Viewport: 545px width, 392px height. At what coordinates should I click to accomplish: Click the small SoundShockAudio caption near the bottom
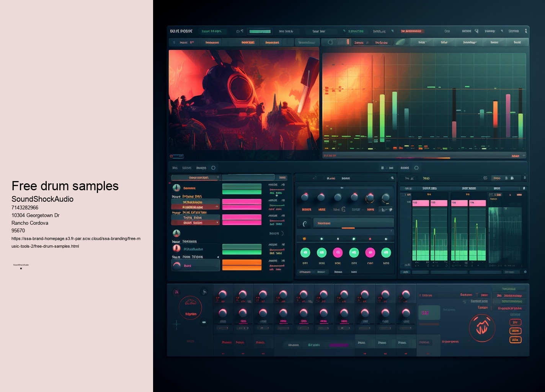click(x=21, y=265)
